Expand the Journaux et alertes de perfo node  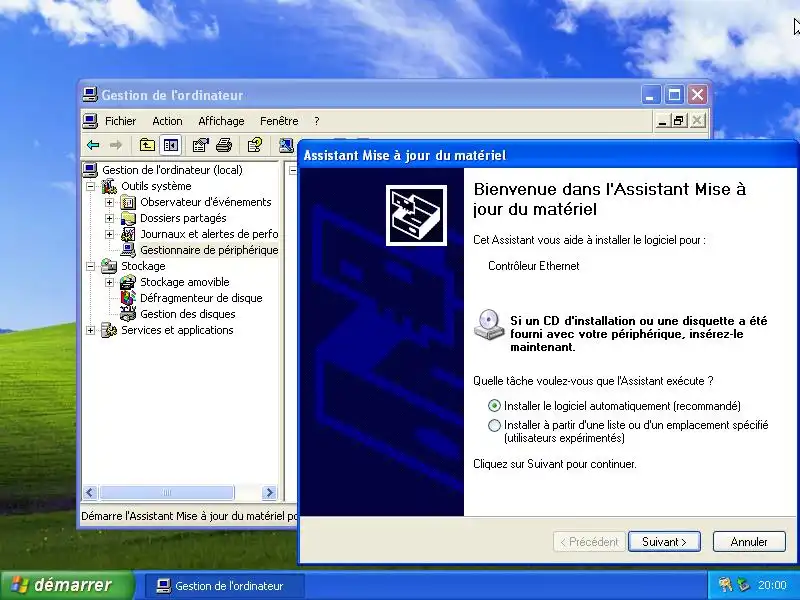click(x=109, y=234)
